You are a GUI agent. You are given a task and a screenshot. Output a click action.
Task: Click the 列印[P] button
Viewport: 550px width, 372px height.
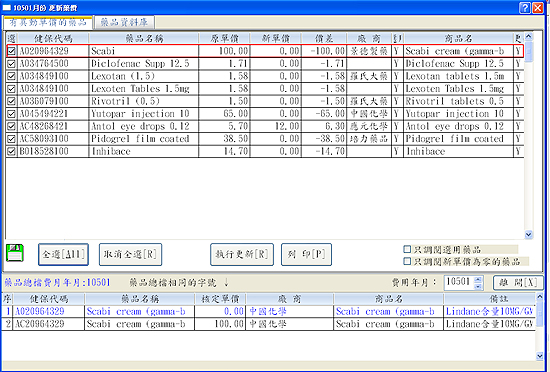(x=307, y=254)
